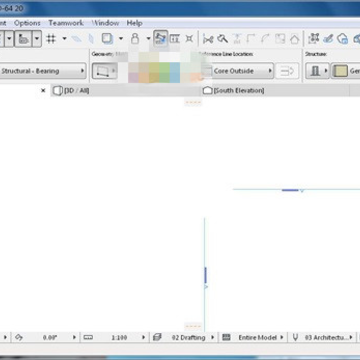Open the 02 Drafting layer combination dropdown
Image resolution: width=360 pixels, height=360 pixels.
click(x=193, y=337)
